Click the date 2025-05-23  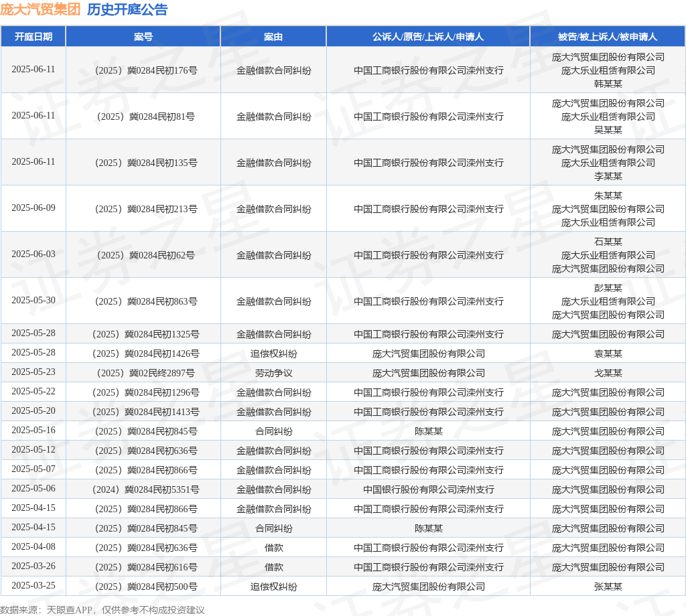coord(33,372)
